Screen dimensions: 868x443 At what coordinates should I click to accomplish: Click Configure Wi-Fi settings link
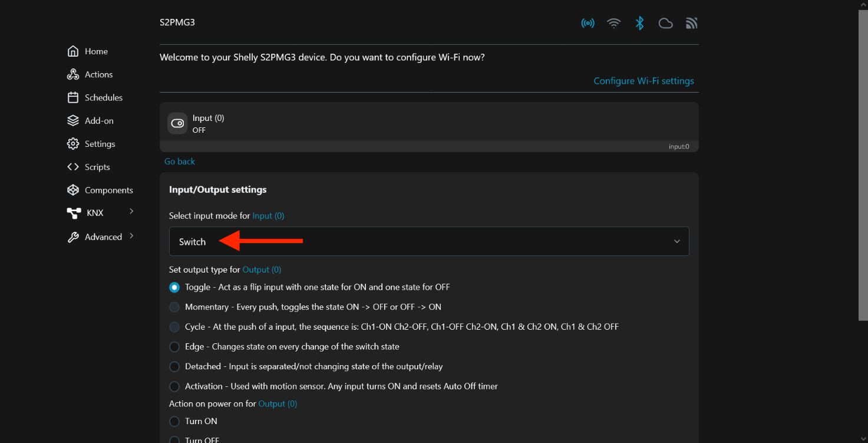(x=643, y=81)
